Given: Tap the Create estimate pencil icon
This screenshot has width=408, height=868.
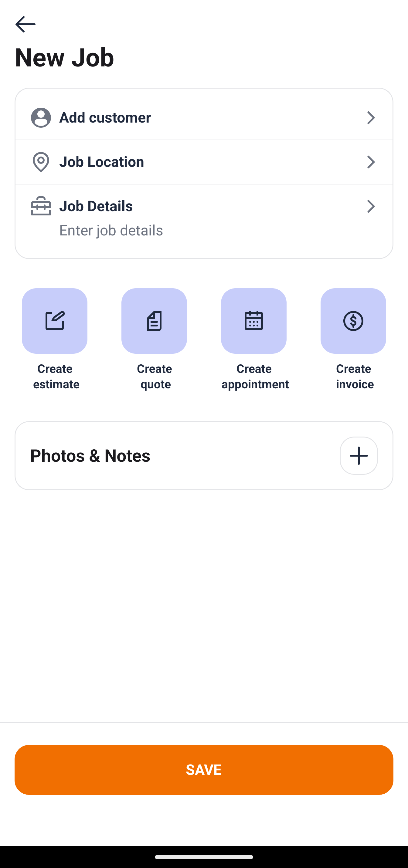Looking at the screenshot, I should click(x=55, y=320).
